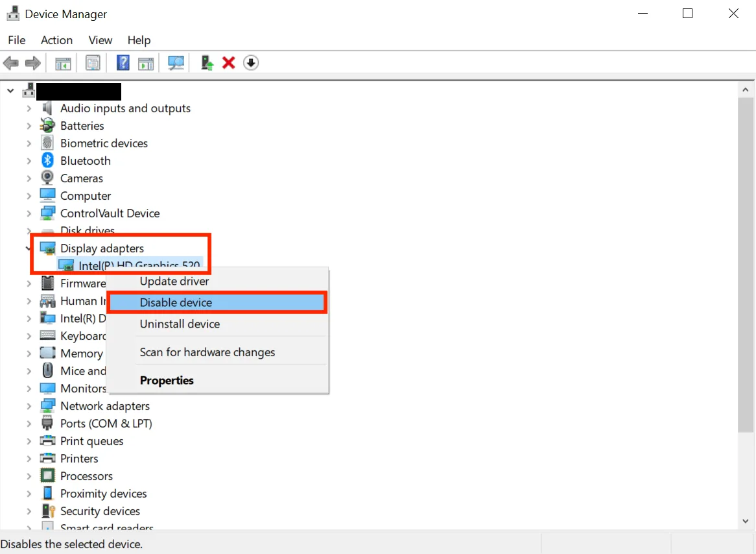Choose Uninstall device in the context menu
The height and width of the screenshot is (554, 756).
click(x=217, y=324)
